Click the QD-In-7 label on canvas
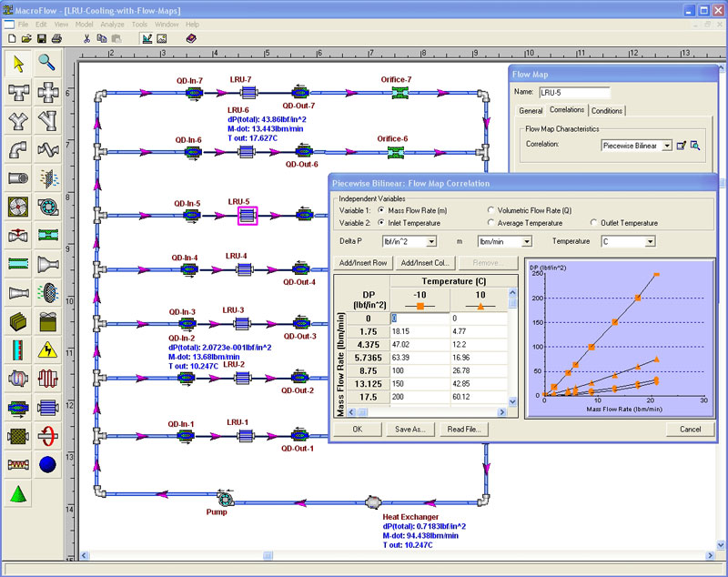The height and width of the screenshot is (577, 728). pyautogui.click(x=189, y=81)
